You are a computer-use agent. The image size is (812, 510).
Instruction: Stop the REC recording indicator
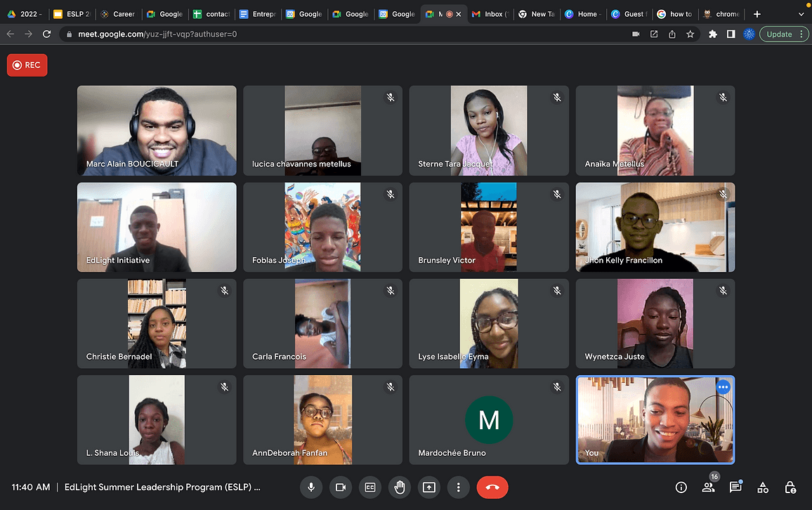(27, 65)
